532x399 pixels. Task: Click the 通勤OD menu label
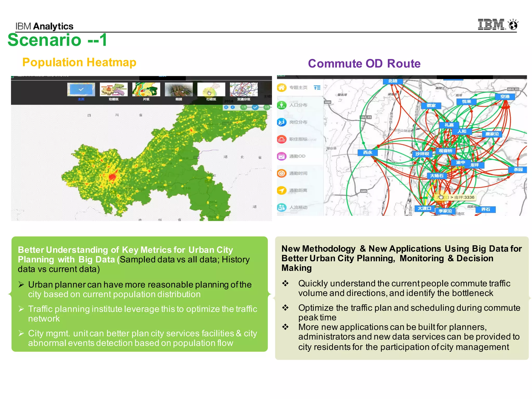coord(297,156)
